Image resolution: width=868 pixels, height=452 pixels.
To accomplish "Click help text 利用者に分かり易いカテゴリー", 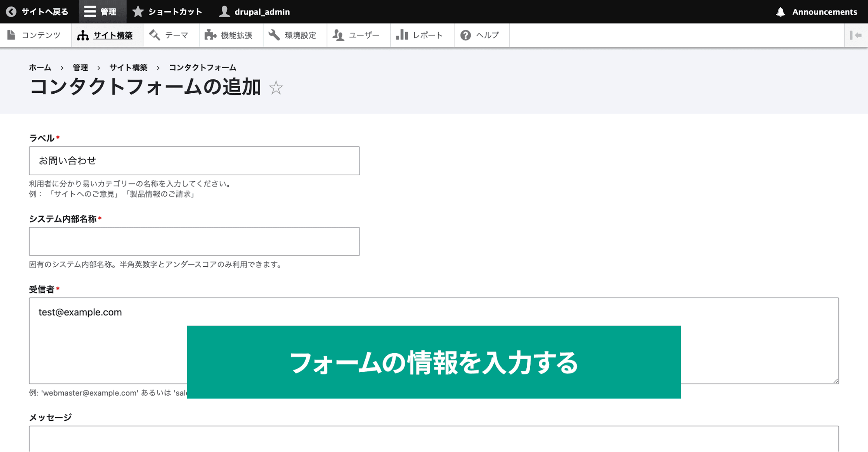I will 130,189.
